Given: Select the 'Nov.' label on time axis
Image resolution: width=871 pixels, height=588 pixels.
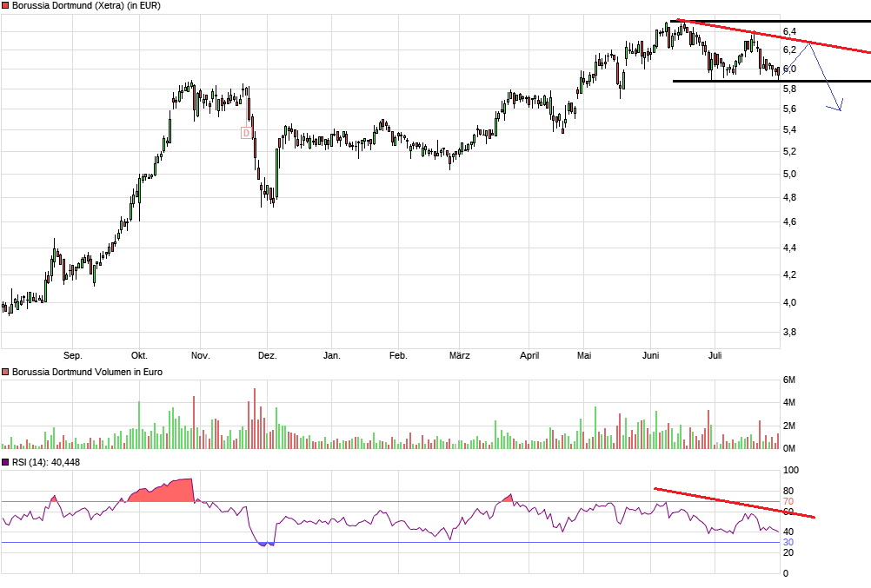Looking at the screenshot, I should click(x=201, y=355).
